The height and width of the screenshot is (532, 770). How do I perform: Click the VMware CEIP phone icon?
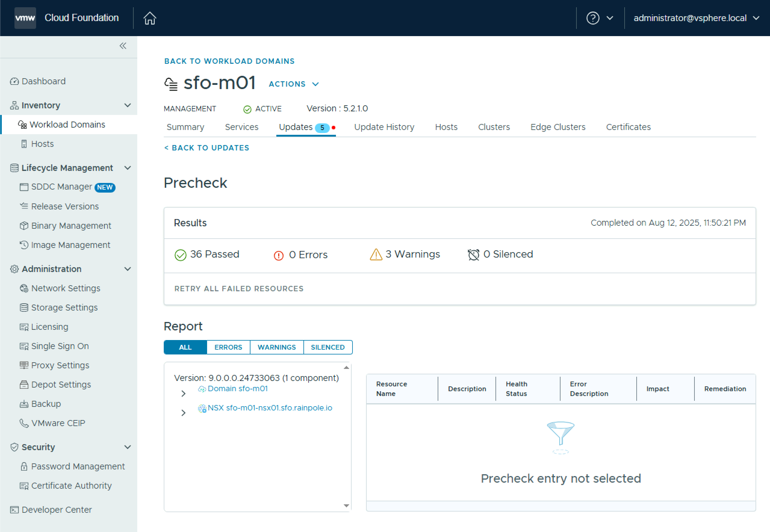pos(24,423)
